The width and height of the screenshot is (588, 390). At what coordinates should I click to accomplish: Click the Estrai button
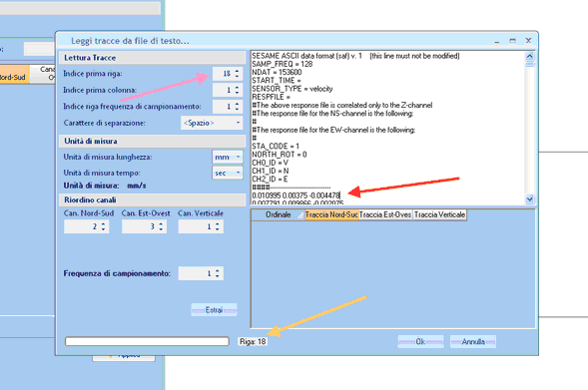tap(214, 310)
